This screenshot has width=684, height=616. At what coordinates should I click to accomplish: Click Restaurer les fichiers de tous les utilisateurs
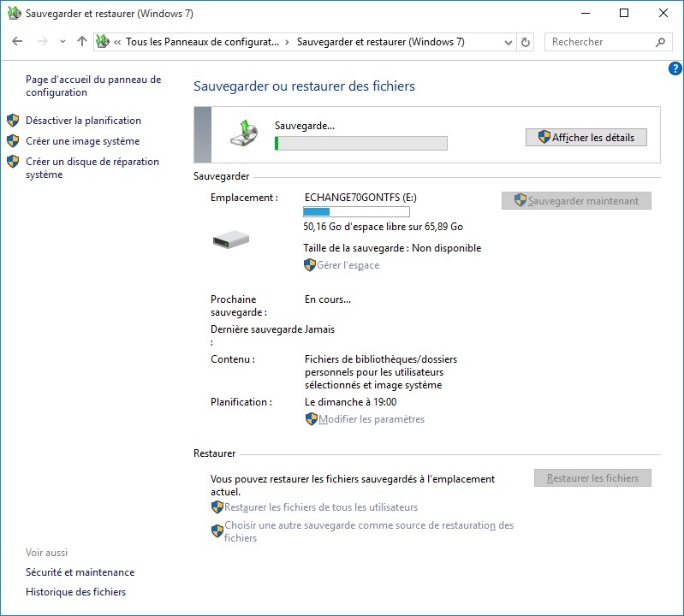321,507
